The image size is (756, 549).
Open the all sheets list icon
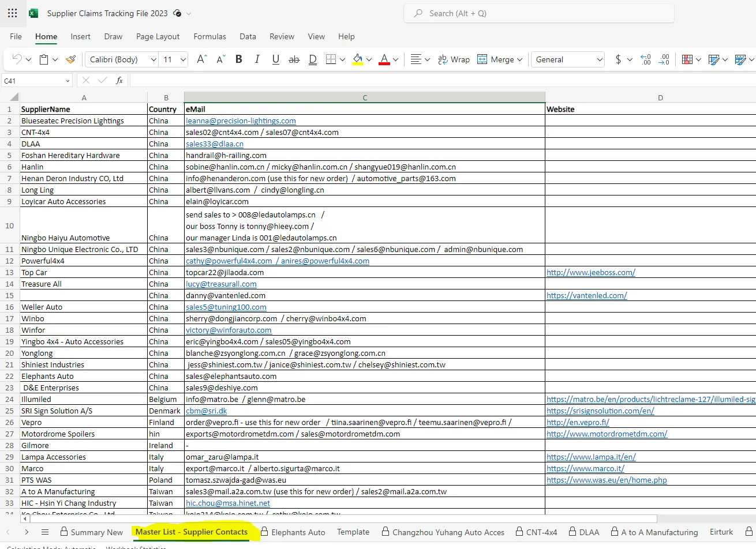pos(45,532)
